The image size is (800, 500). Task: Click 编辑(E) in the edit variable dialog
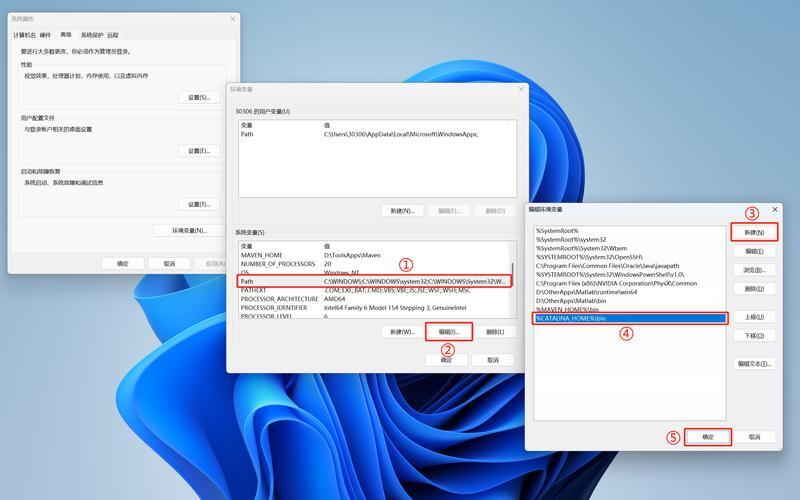[x=754, y=251]
